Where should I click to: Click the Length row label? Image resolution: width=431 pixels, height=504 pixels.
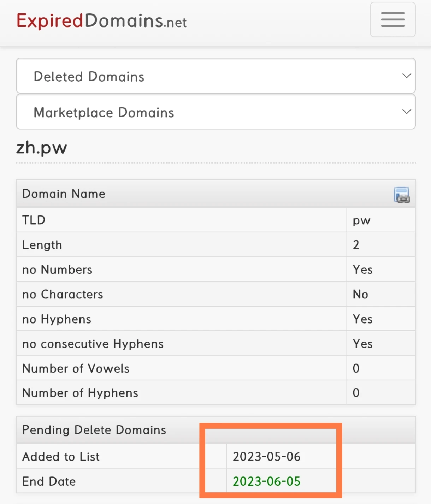pyautogui.click(x=42, y=245)
